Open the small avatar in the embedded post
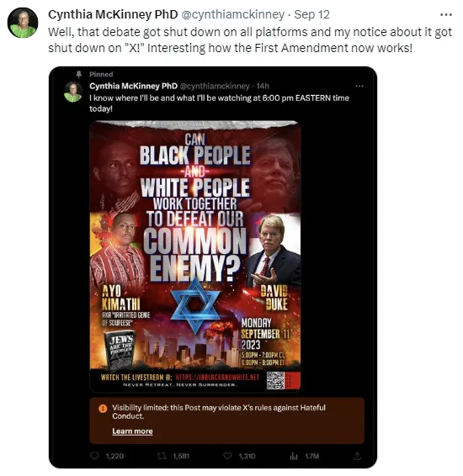Screen dimensions: 463x476 73,92
